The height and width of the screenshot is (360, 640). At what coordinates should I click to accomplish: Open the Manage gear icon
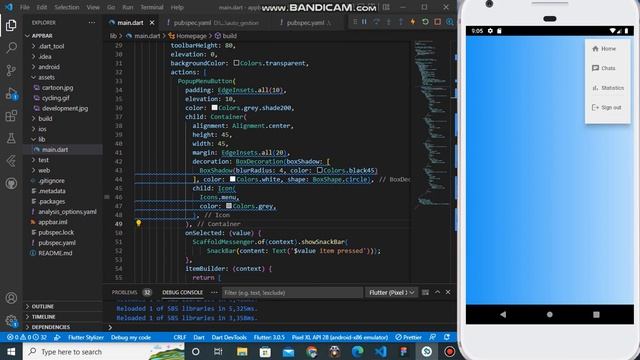point(11,321)
